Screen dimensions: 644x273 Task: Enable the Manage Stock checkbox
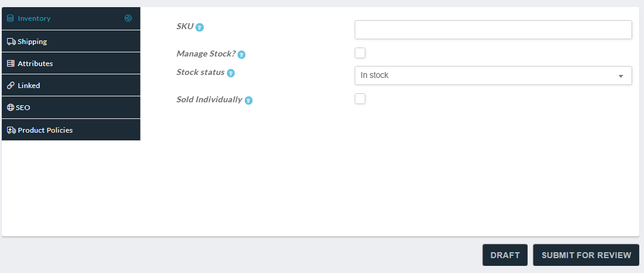(x=360, y=53)
